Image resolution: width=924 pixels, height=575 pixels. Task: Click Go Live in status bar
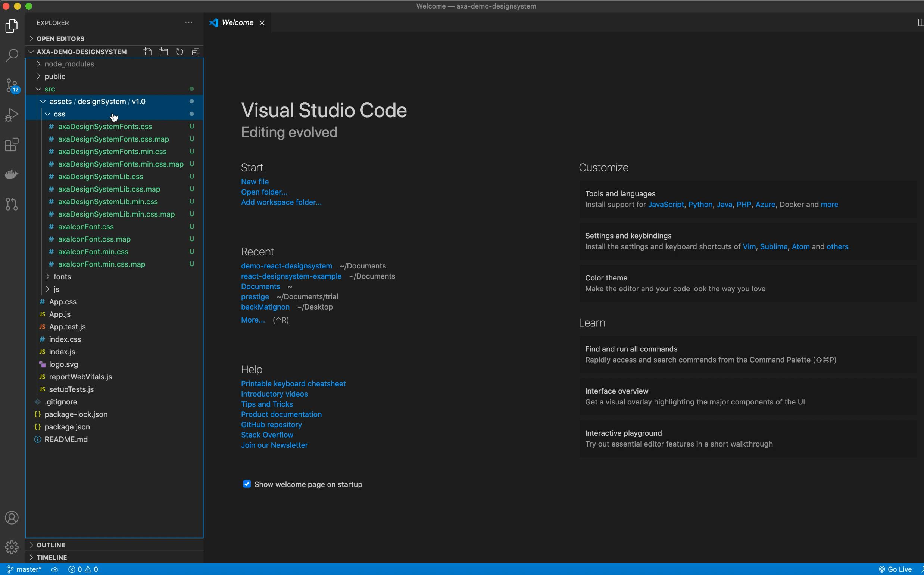tap(896, 569)
